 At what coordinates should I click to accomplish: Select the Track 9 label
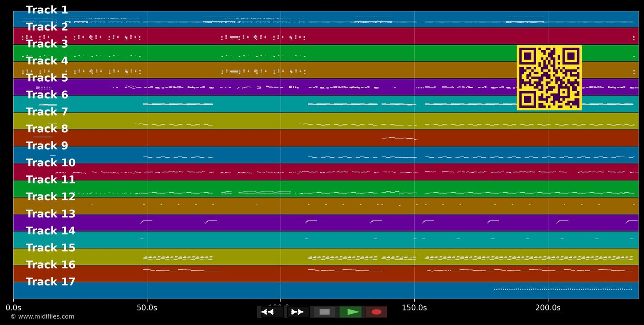(47, 146)
